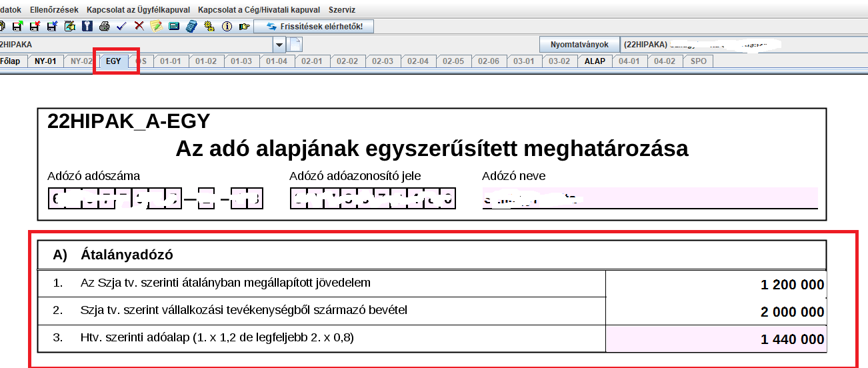Click 'Az Szja tv. szerinti átalányban' row label
868x368 pixels.
(x=225, y=283)
